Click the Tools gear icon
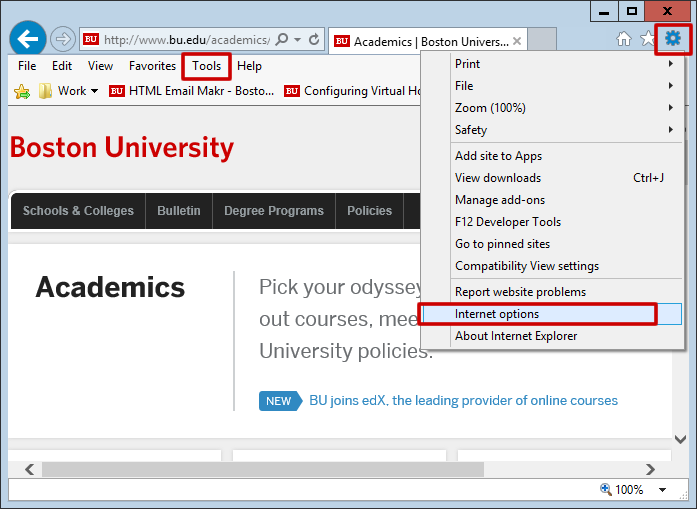The image size is (697, 509). click(x=673, y=38)
